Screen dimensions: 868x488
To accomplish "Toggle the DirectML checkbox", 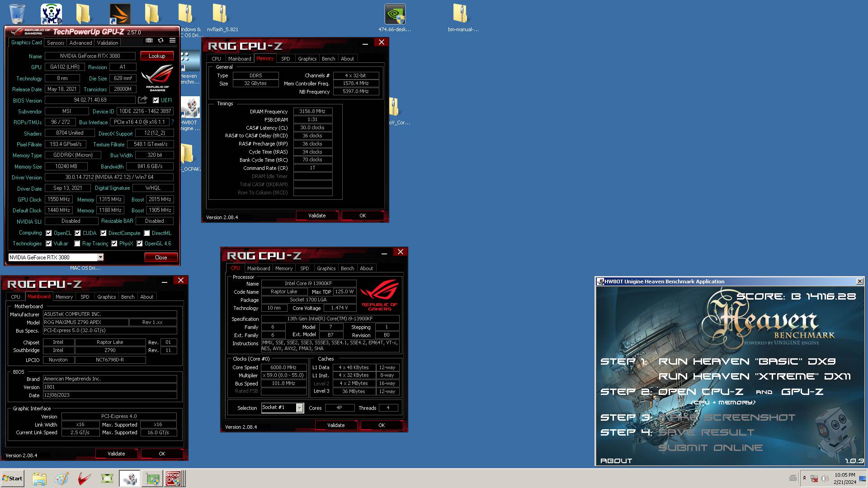I will coord(147,233).
